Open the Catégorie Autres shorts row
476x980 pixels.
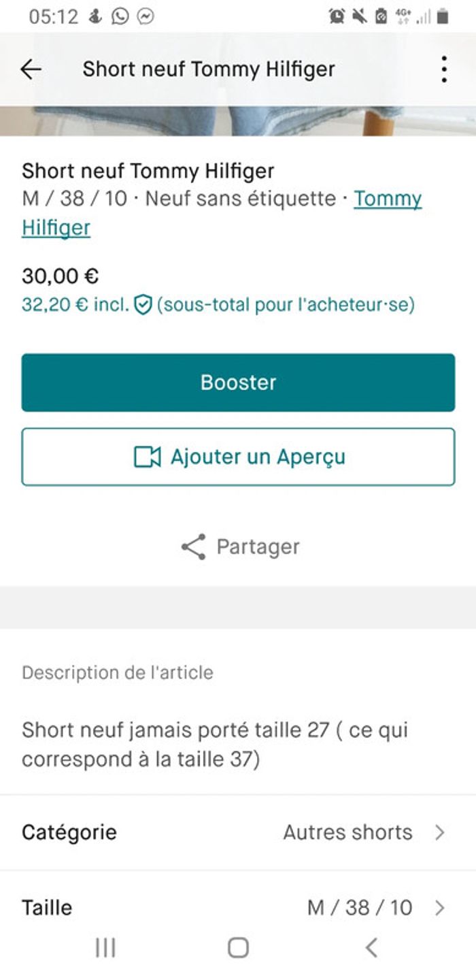(238, 832)
